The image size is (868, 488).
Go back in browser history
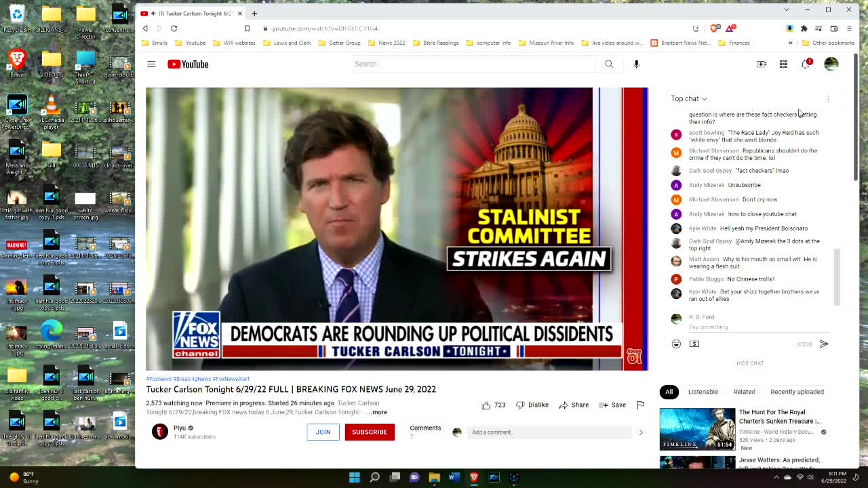(x=145, y=28)
